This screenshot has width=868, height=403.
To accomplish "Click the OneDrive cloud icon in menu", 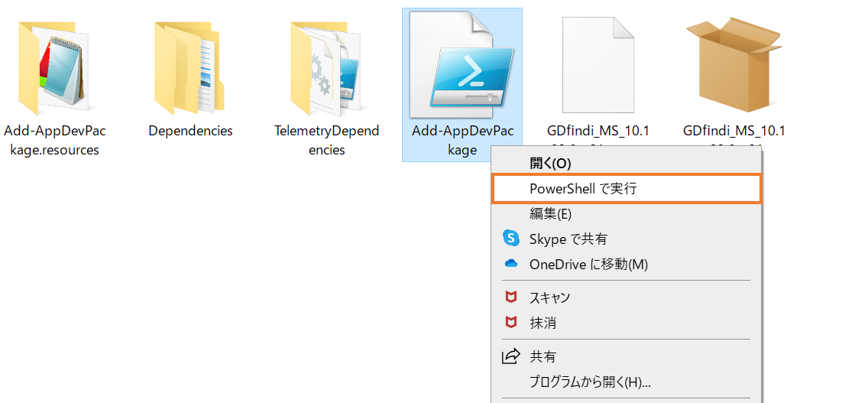I will [511, 264].
